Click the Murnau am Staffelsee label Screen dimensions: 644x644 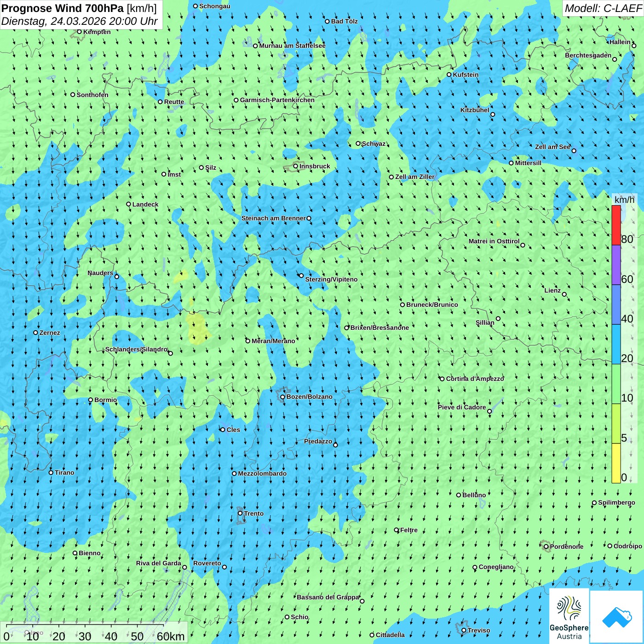coord(293,46)
